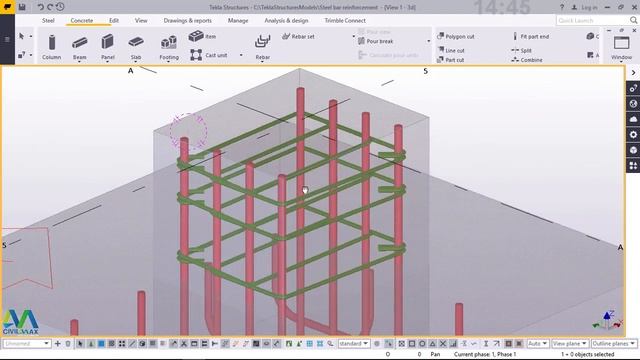640x360 pixels.
Task: Click the Item tool in ribbon
Action: point(202,36)
